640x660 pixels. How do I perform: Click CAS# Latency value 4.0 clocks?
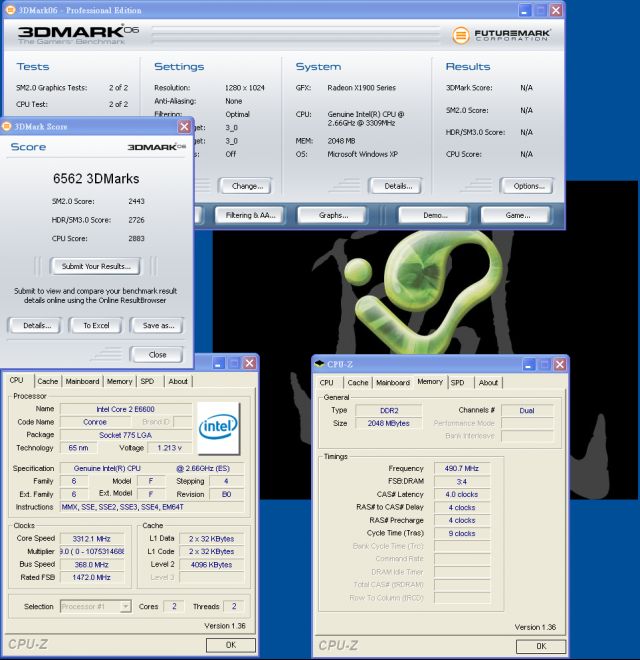pos(462,495)
